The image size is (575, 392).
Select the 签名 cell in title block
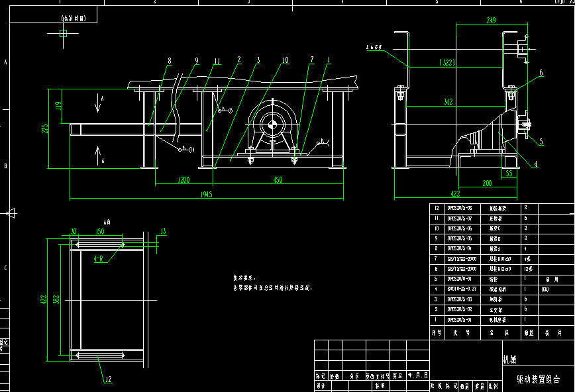(397, 375)
